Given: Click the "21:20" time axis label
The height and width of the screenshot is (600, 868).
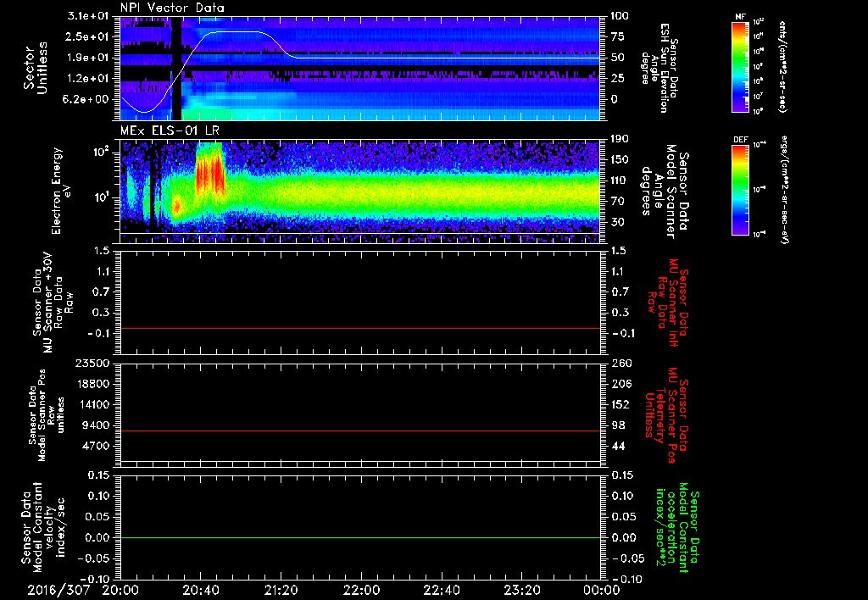Looking at the screenshot, I should point(281,590).
